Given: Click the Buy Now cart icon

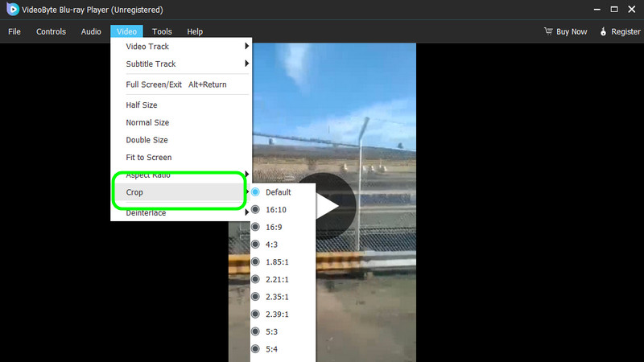Looking at the screenshot, I should 548,31.
